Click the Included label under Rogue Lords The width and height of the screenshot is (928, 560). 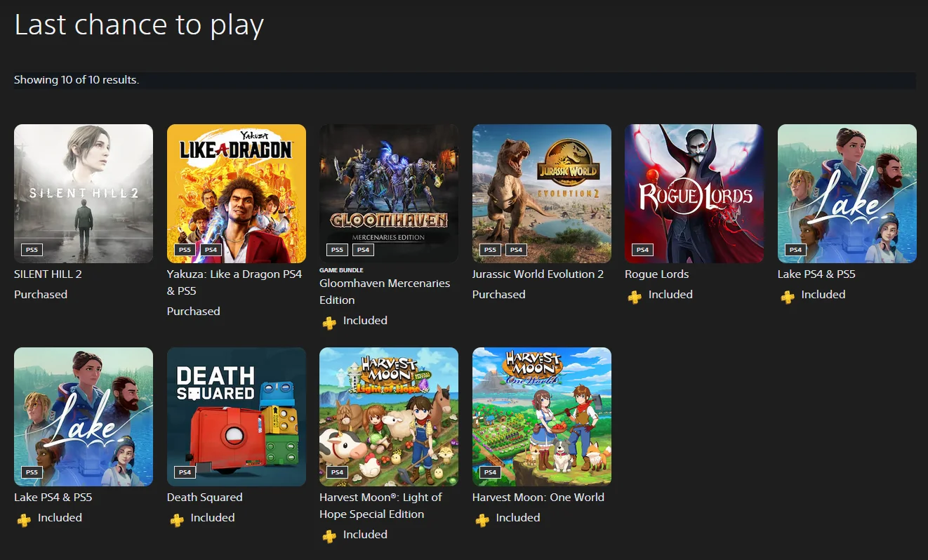pyautogui.click(x=670, y=295)
